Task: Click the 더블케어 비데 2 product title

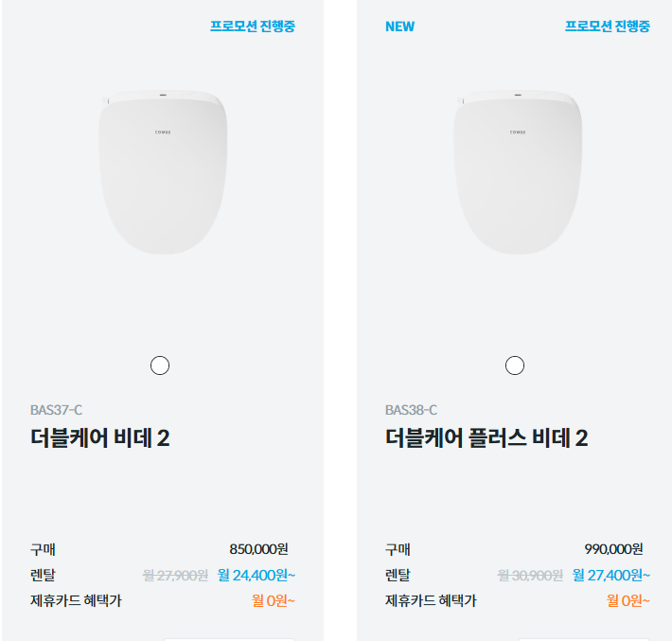Action: tap(100, 437)
